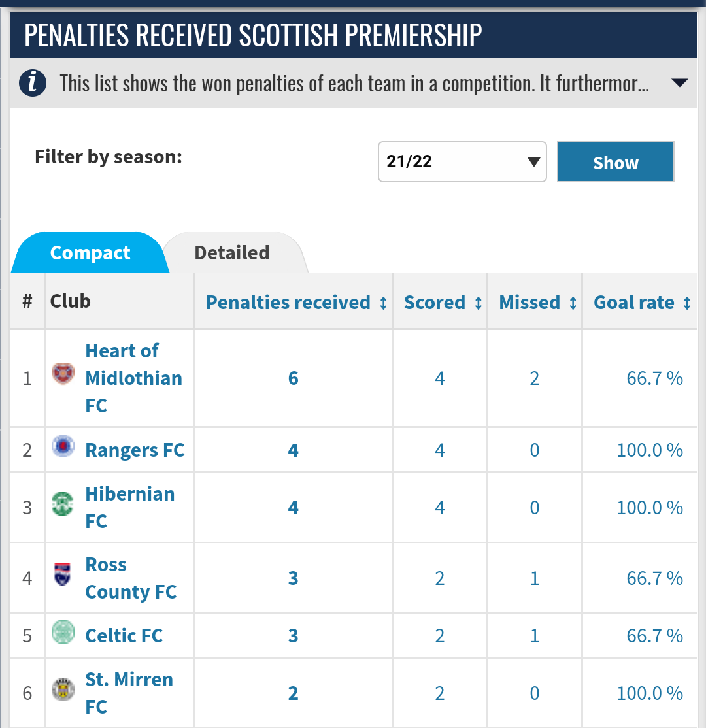Viewport: 706px width, 728px height.
Task: Click the Ross County FC crest icon
Action: [x=63, y=574]
